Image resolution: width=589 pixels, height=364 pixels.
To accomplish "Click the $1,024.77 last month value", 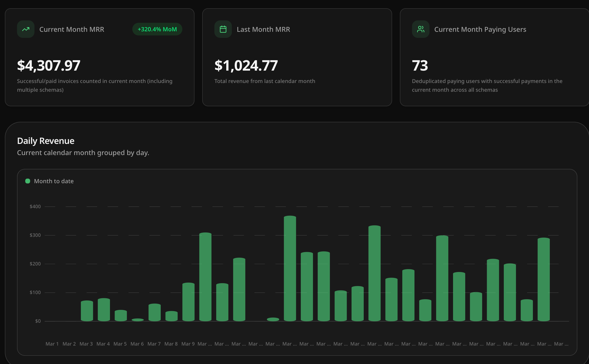I will (x=246, y=66).
